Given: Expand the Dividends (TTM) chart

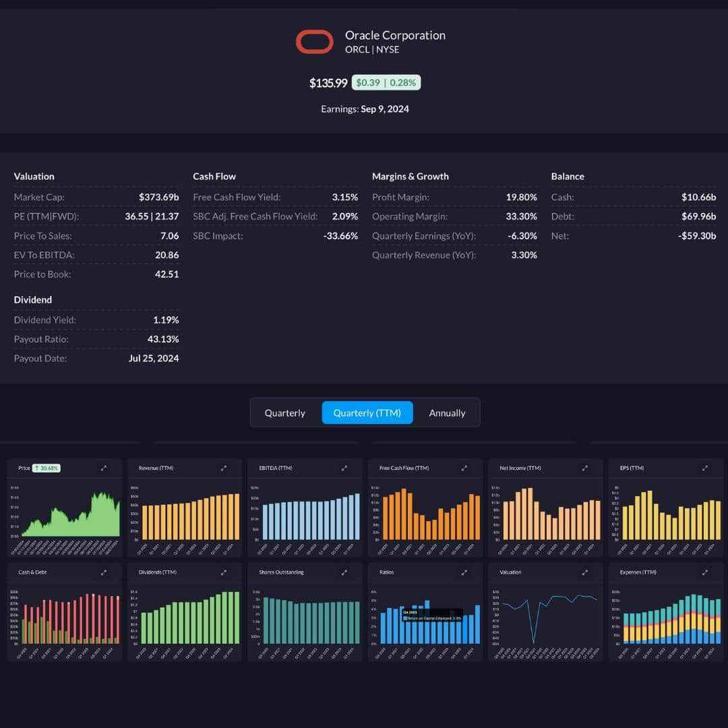Looking at the screenshot, I should tap(224, 572).
